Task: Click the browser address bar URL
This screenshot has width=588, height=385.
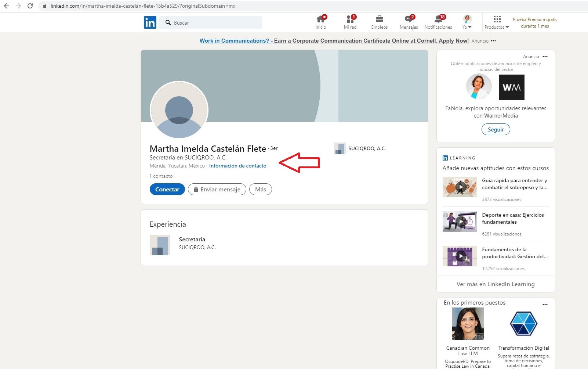Action: [143, 6]
